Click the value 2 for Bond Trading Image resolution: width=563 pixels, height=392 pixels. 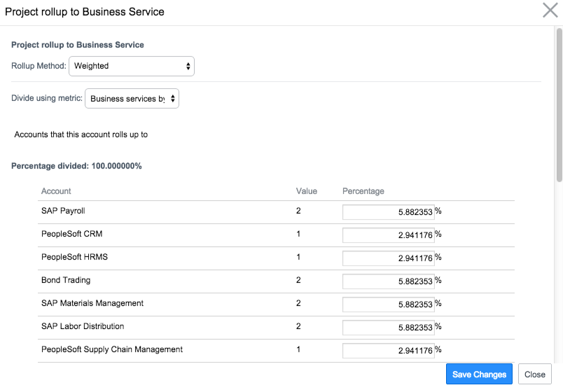coord(298,280)
